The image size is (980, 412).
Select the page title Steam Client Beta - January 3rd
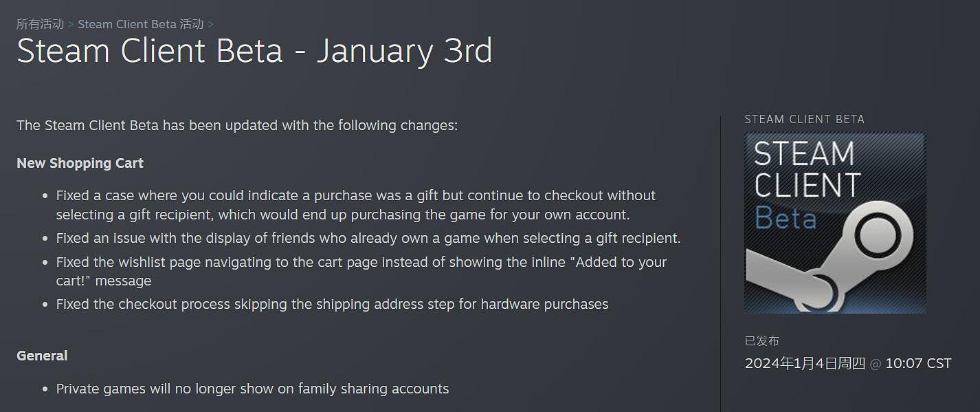pos(254,50)
